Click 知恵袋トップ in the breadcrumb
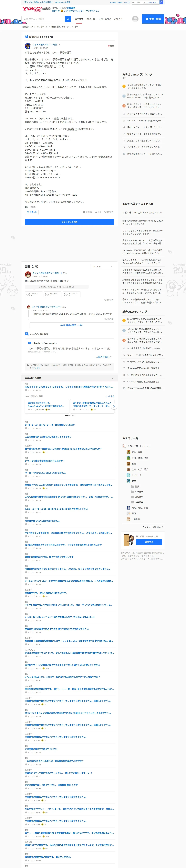The image size is (186, 868). 28,27
